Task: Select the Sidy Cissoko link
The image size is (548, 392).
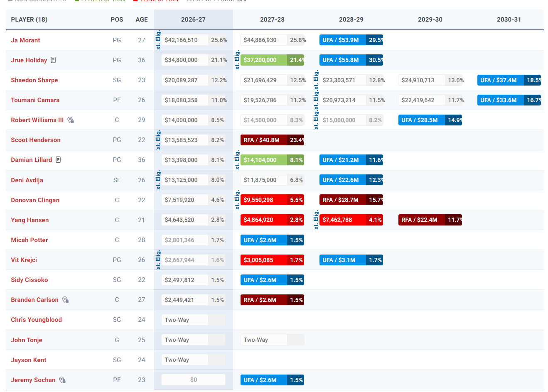Action: [x=29, y=280]
